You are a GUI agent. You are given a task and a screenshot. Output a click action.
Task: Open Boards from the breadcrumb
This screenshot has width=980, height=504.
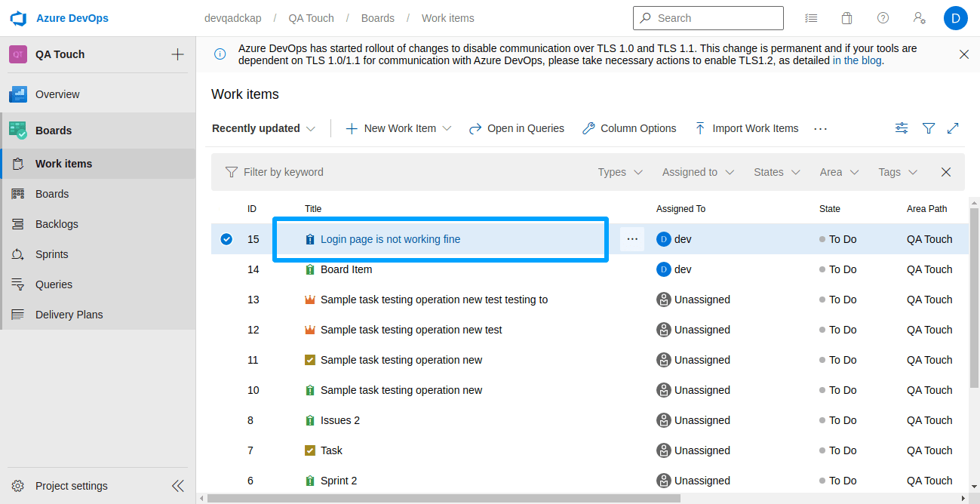coord(377,17)
